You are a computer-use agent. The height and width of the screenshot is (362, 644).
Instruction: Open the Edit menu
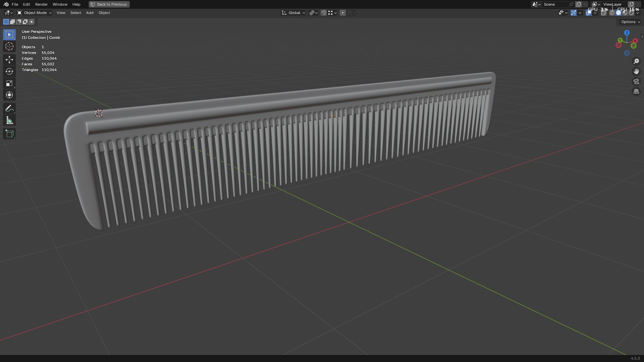pos(26,4)
